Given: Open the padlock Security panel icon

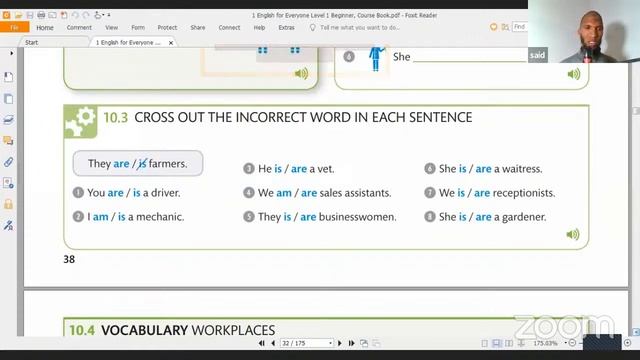Looking at the screenshot, I should 8,204.
